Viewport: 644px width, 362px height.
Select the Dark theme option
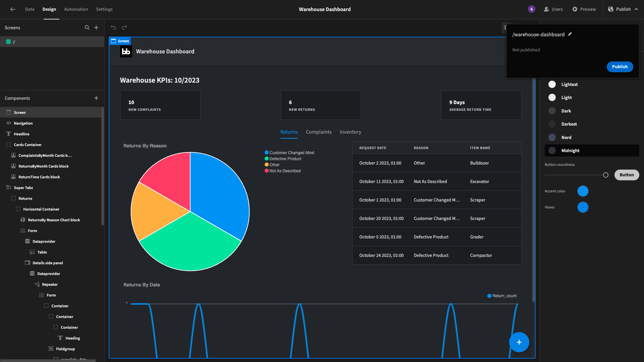pos(592,111)
